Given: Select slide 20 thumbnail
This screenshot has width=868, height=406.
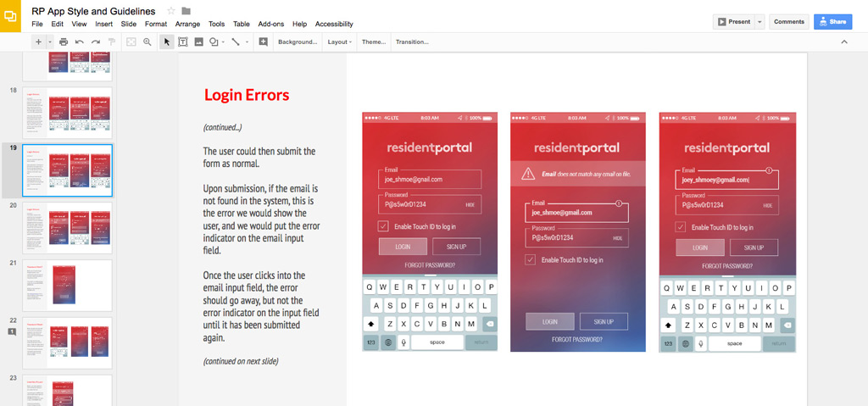Looking at the screenshot, I should (67, 228).
